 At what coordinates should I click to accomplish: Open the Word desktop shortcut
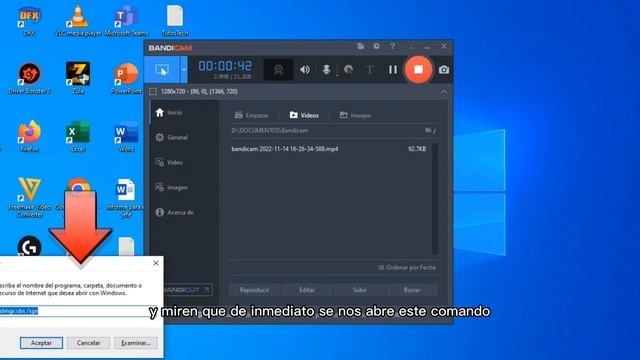click(x=126, y=136)
